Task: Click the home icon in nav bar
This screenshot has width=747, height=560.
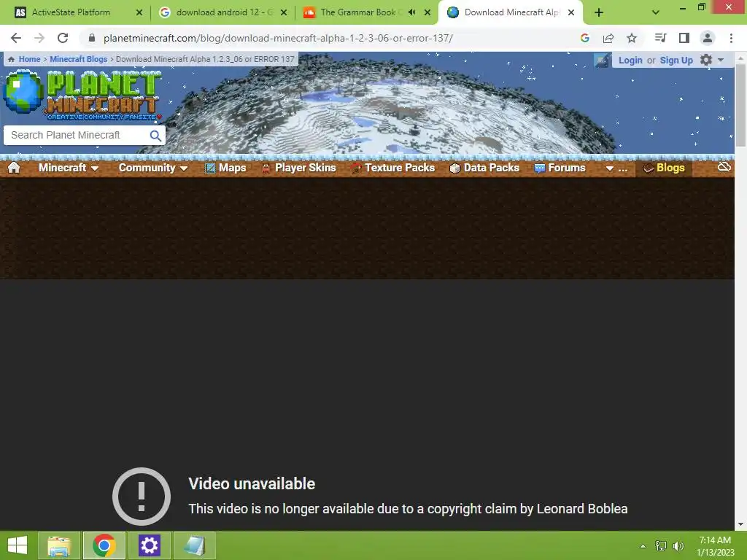Action: (x=14, y=168)
